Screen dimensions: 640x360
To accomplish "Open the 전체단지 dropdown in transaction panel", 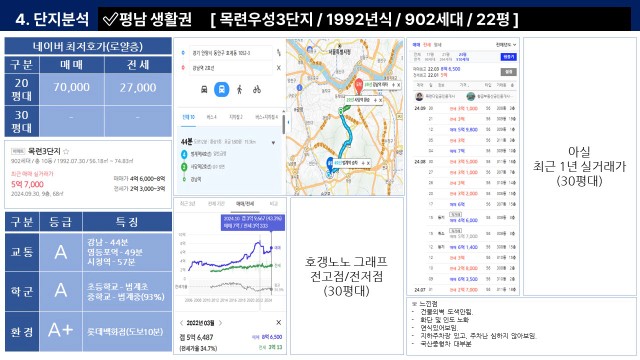I will pos(506,45).
